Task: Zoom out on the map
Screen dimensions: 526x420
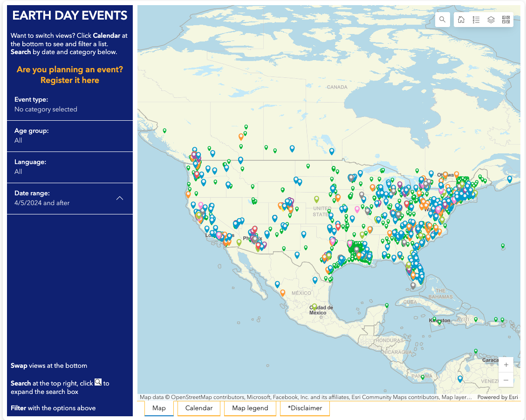Action: pyautogui.click(x=506, y=380)
